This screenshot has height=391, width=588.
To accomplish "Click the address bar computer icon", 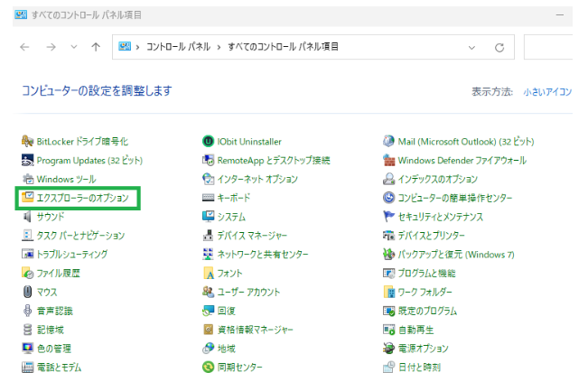I will pos(125,46).
